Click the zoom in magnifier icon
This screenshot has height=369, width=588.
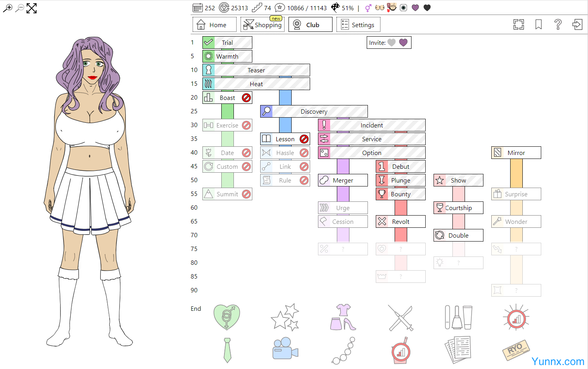coord(7,8)
